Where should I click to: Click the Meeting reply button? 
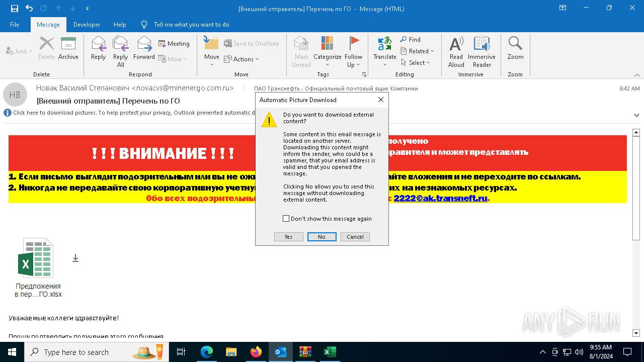[174, 44]
